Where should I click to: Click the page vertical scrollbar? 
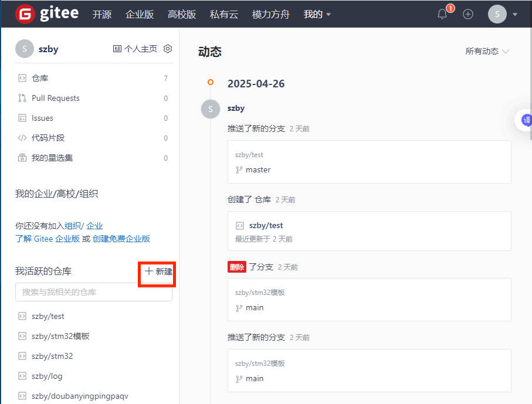pos(531,83)
